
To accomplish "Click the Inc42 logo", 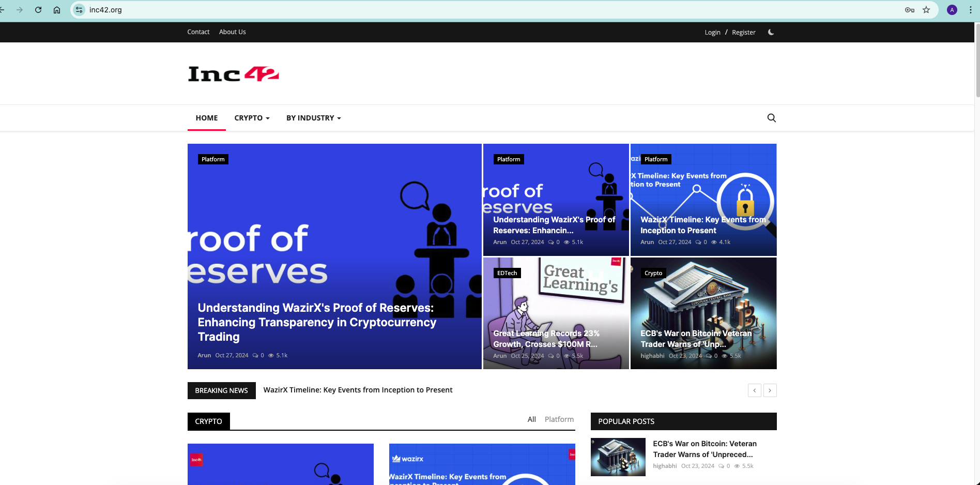I will tap(233, 73).
